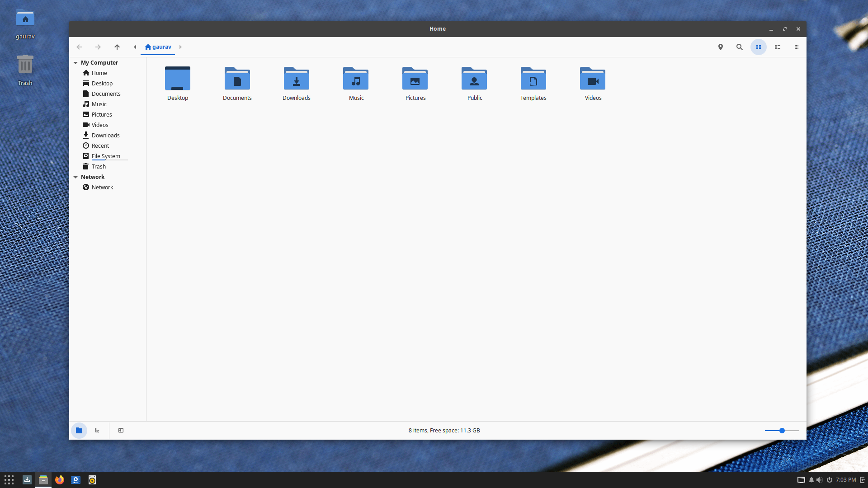868x488 pixels.
Task: Select the Music folder icon
Action: pyautogui.click(x=356, y=79)
